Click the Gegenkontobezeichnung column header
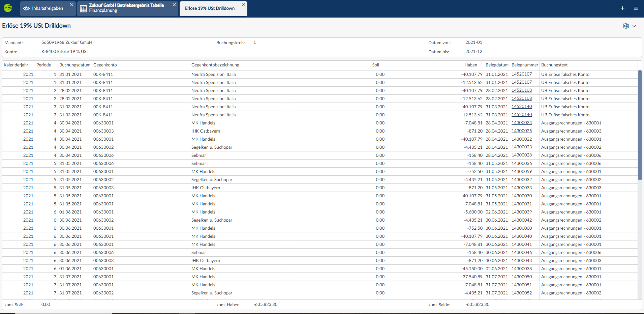The image size is (644, 314). click(x=215, y=65)
